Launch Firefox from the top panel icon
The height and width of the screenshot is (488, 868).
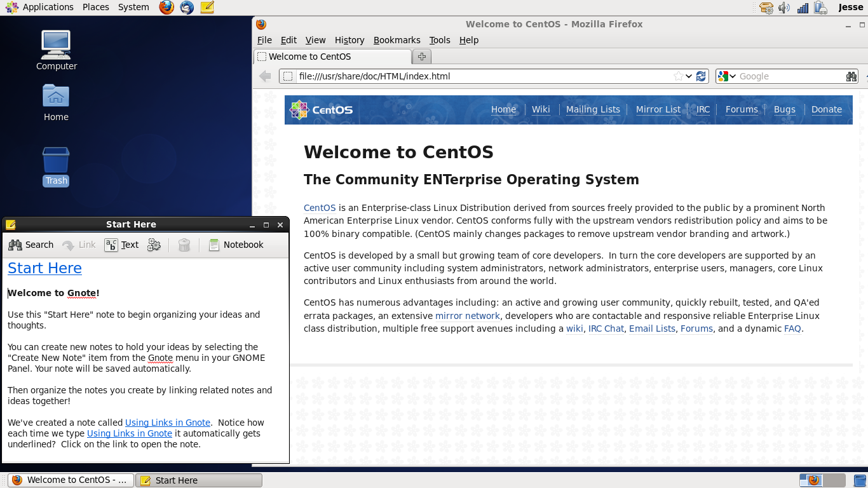tap(166, 7)
